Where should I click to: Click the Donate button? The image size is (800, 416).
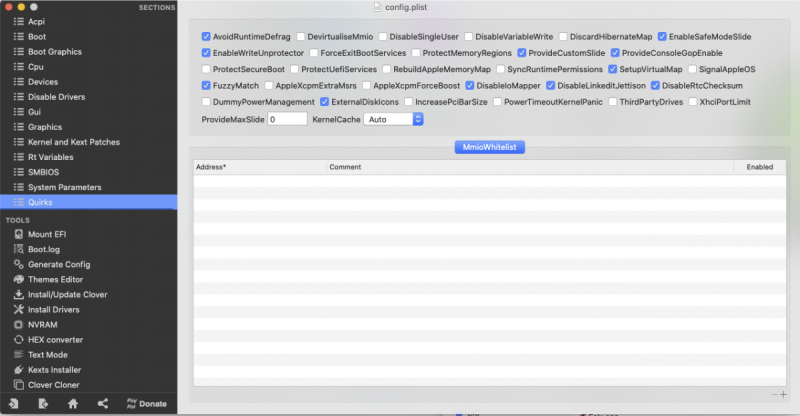click(146, 404)
